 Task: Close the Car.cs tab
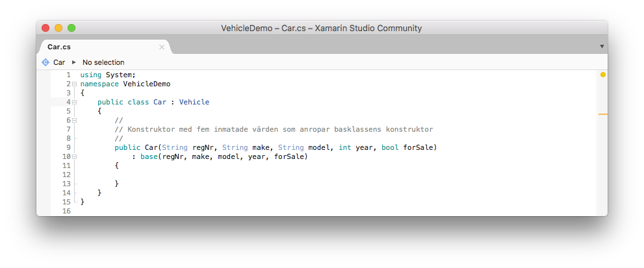pos(162,47)
